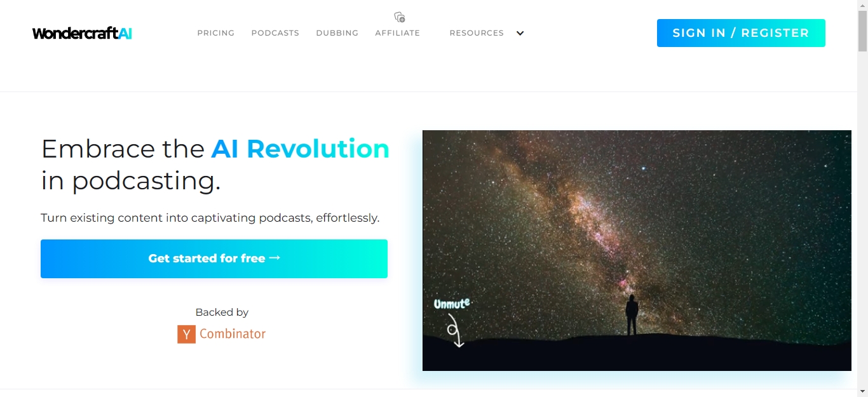The width and height of the screenshot is (868, 397).
Task: Expand the Resources menu
Action: tap(477, 33)
